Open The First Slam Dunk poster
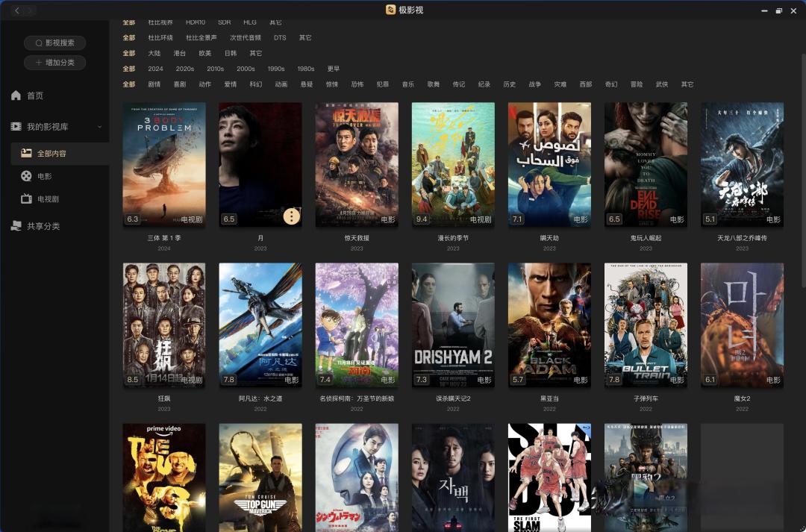The height and width of the screenshot is (532, 806). pos(549,478)
